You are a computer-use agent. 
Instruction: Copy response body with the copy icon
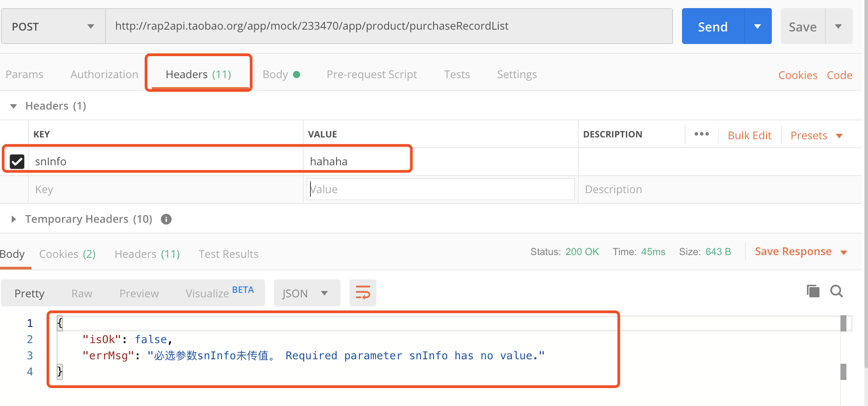click(x=813, y=291)
